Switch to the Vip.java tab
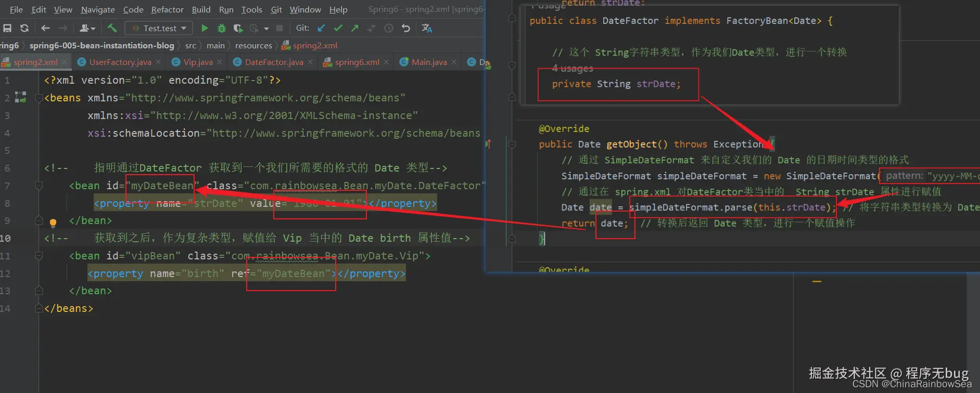The width and height of the screenshot is (980, 393). click(x=198, y=62)
